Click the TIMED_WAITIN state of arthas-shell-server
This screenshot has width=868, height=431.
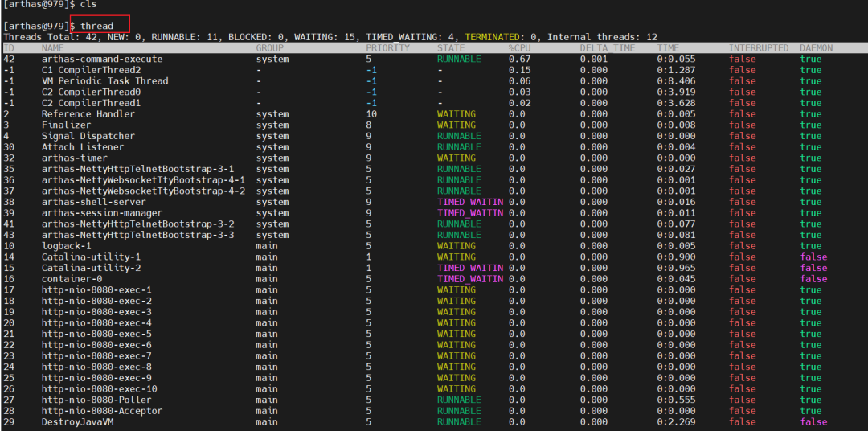tap(470, 202)
